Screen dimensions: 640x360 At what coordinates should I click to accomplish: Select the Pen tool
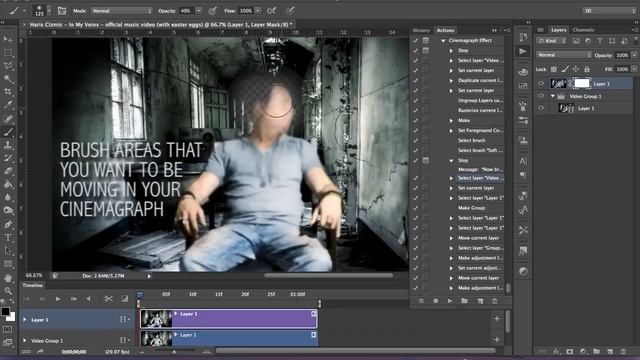point(8,224)
